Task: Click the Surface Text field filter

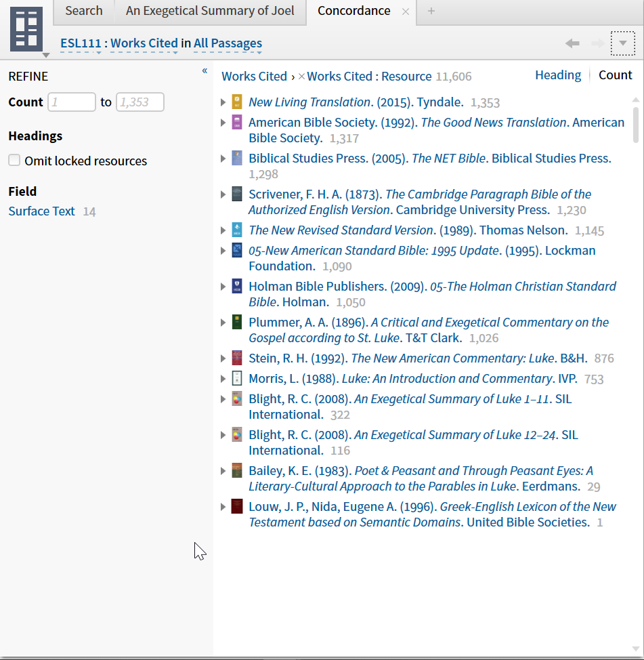Action: click(41, 211)
